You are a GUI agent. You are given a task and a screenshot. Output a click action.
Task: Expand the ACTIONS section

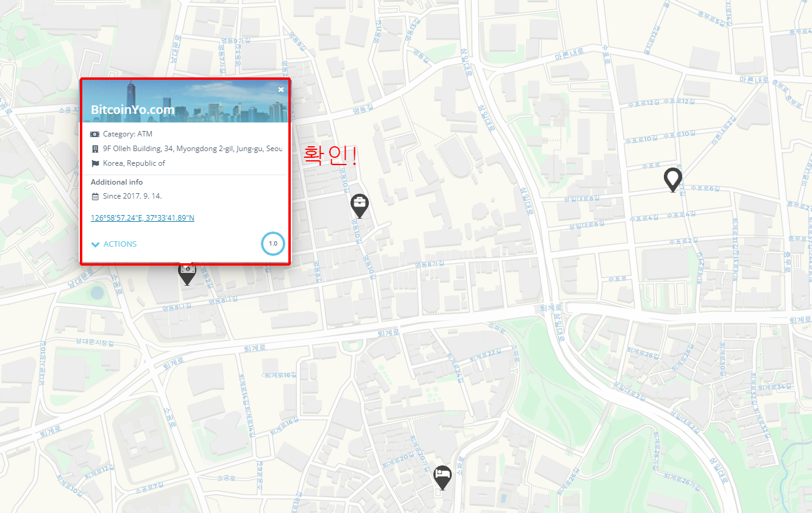coord(114,244)
